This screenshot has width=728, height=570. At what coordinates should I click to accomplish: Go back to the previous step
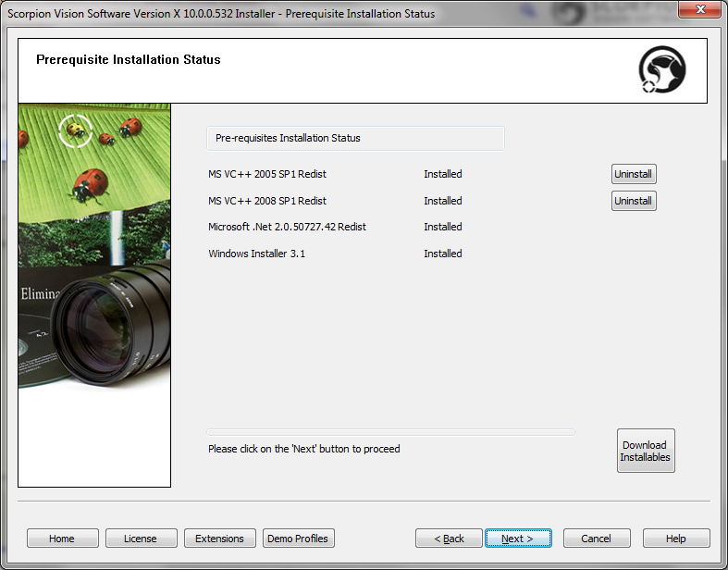pyautogui.click(x=449, y=539)
